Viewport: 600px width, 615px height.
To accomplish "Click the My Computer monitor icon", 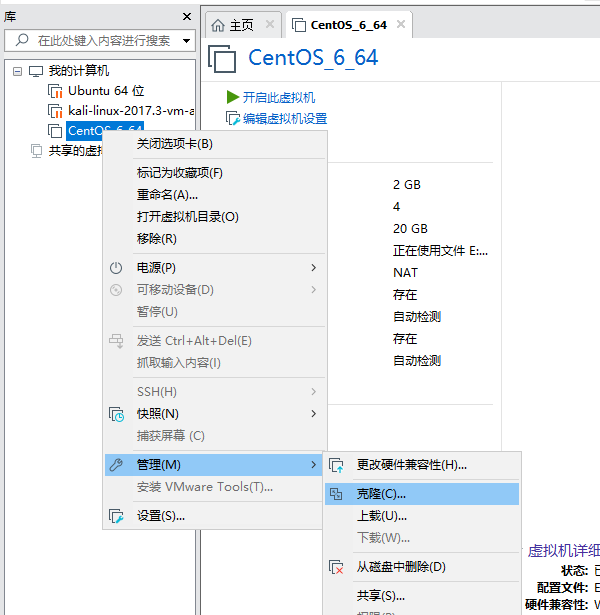I will coord(36,71).
